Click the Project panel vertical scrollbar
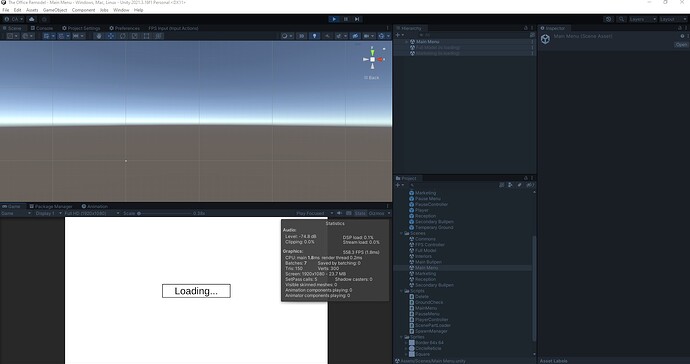The height and width of the screenshot is (364, 690). click(x=534, y=288)
